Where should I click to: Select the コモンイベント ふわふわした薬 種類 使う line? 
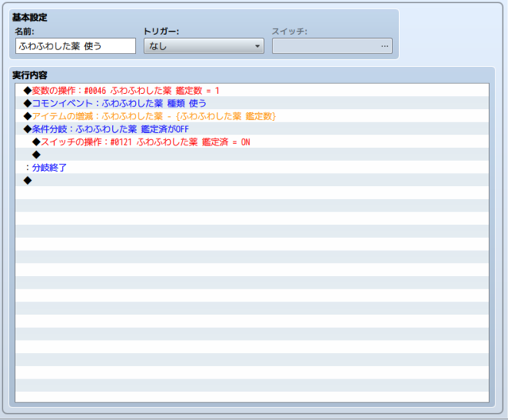pos(252,103)
